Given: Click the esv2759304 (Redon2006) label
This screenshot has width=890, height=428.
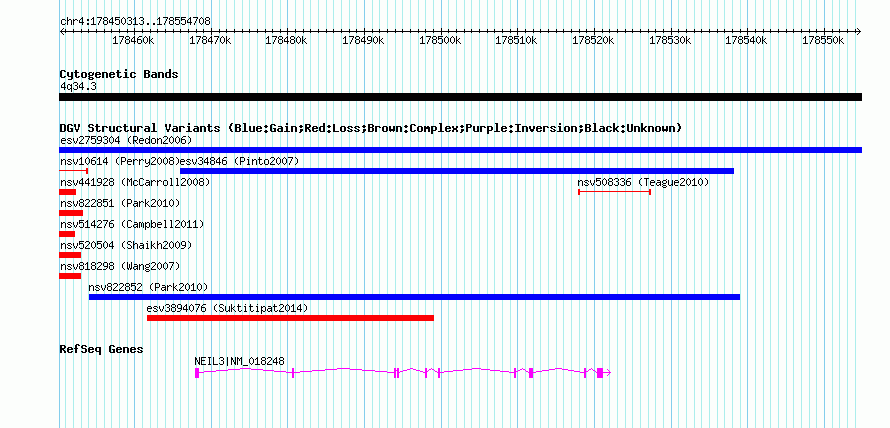Looking at the screenshot, I should click(126, 140).
